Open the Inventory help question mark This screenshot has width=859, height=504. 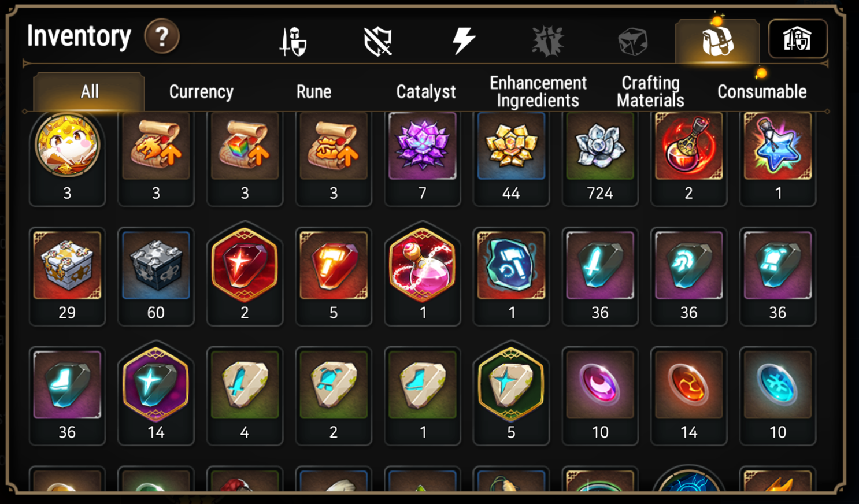click(162, 36)
